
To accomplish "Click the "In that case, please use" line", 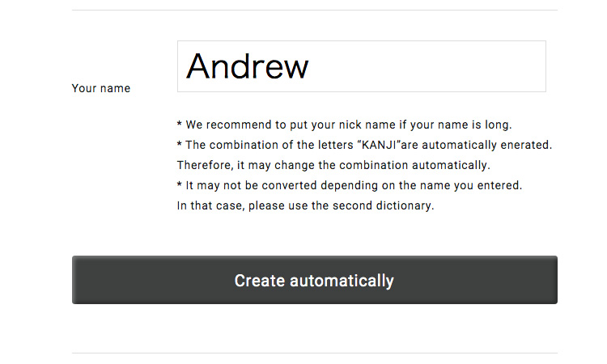I will click(305, 205).
